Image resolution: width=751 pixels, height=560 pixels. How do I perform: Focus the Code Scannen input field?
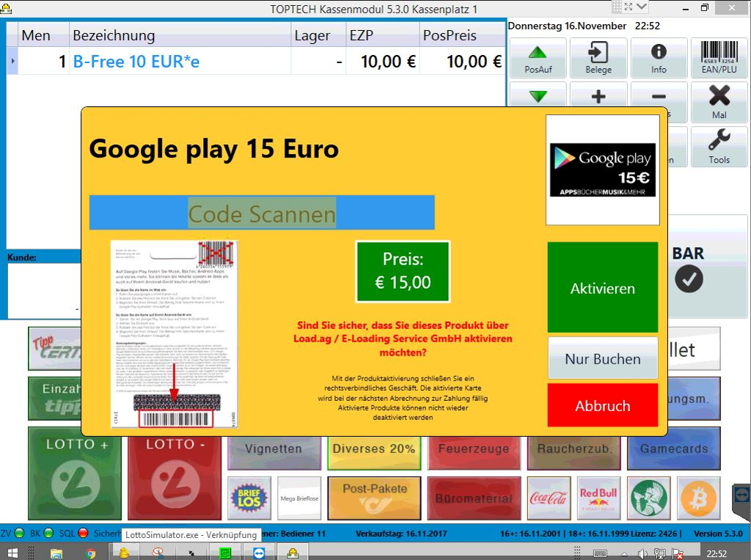pyautogui.click(x=262, y=213)
